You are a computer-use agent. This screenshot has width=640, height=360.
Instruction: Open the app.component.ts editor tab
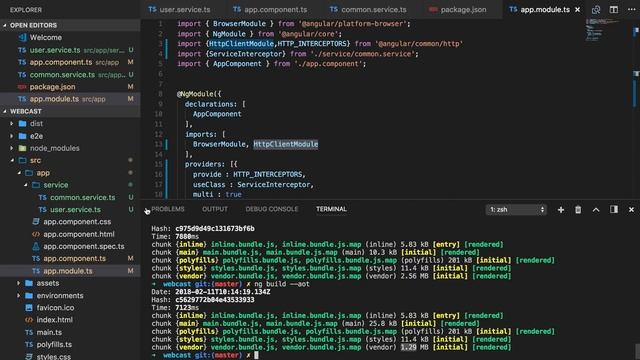(x=270, y=9)
